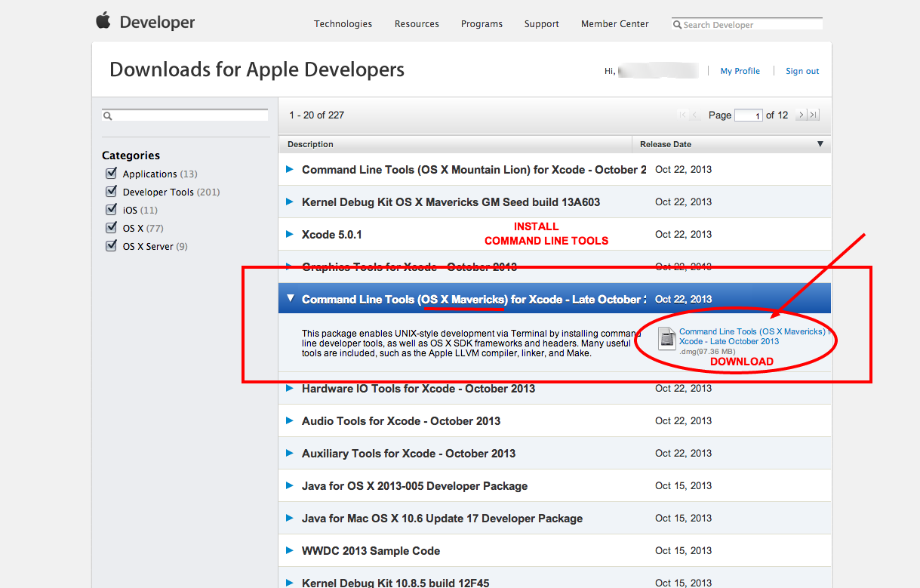Click the OS X Server category label

coord(149,246)
